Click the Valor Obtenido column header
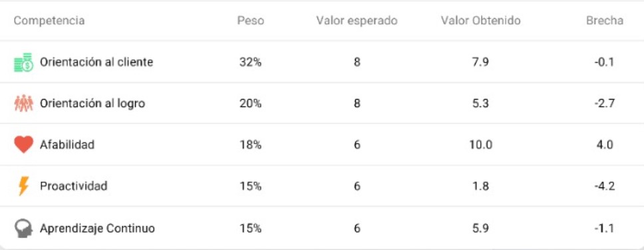 [480, 21]
